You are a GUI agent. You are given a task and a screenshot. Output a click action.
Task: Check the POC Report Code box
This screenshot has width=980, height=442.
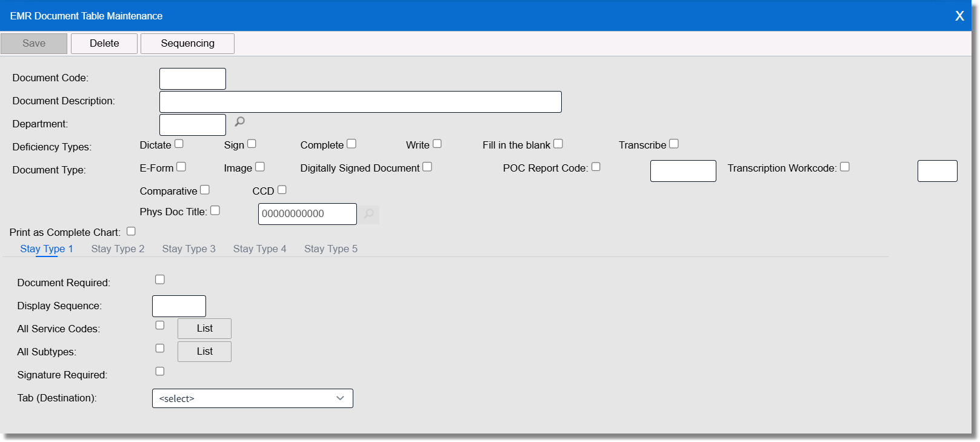[596, 167]
